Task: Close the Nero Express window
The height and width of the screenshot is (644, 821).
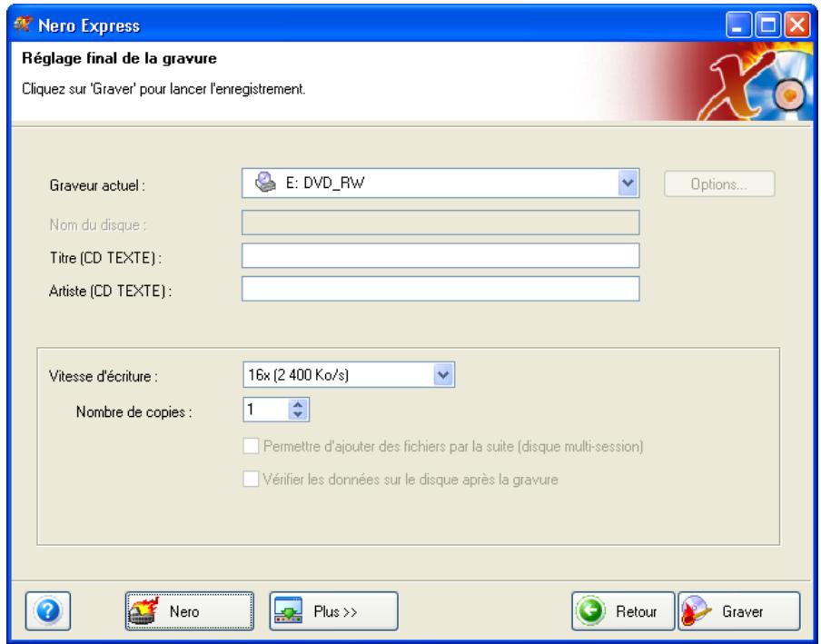Action: pos(796,25)
